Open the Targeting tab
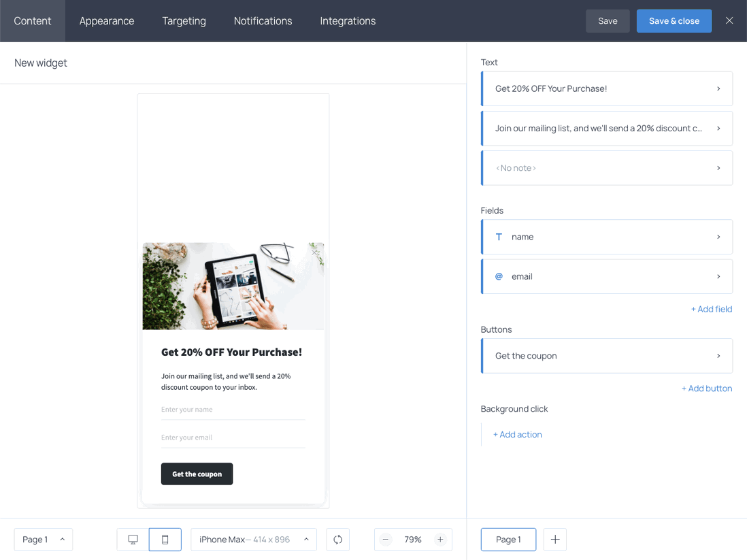Screen dimensions: 747x560 pos(184,20)
